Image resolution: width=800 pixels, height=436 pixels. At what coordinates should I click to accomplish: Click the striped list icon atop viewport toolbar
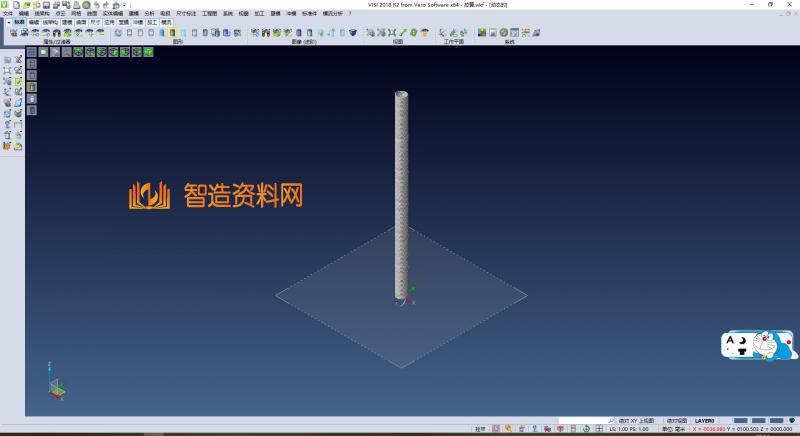coord(32,52)
